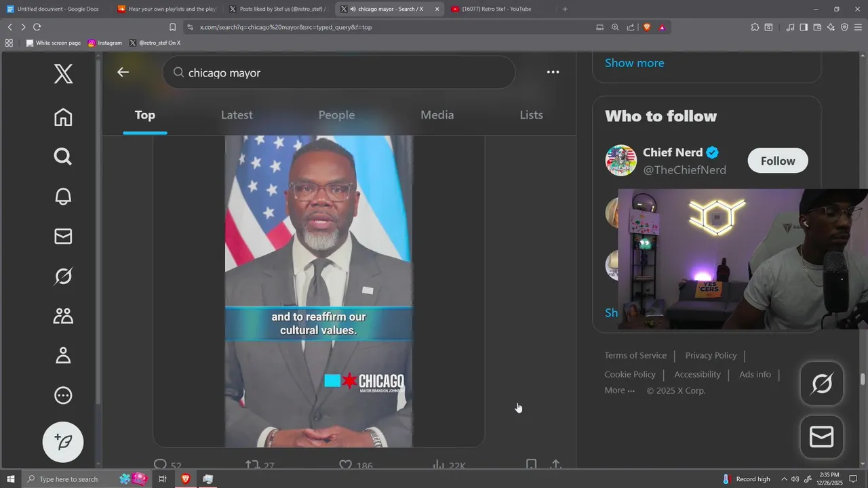868x488 pixels.
Task: Open a new browser tab
Action: click(565, 9)
